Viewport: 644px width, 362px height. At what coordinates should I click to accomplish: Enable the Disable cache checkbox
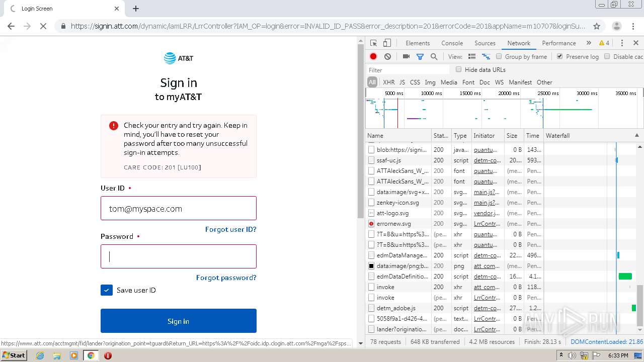[x=607, y=56]
